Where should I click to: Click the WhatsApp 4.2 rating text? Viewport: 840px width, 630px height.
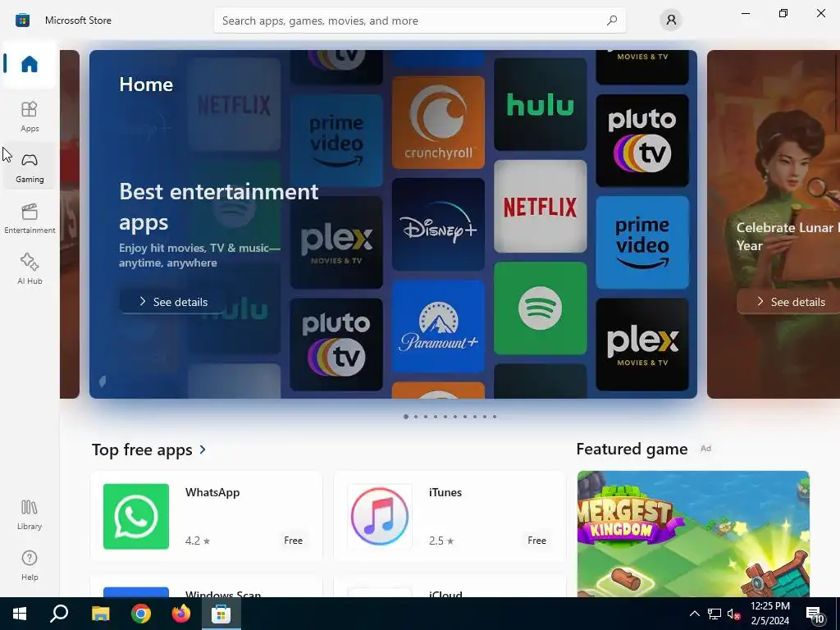pos(198,541)
